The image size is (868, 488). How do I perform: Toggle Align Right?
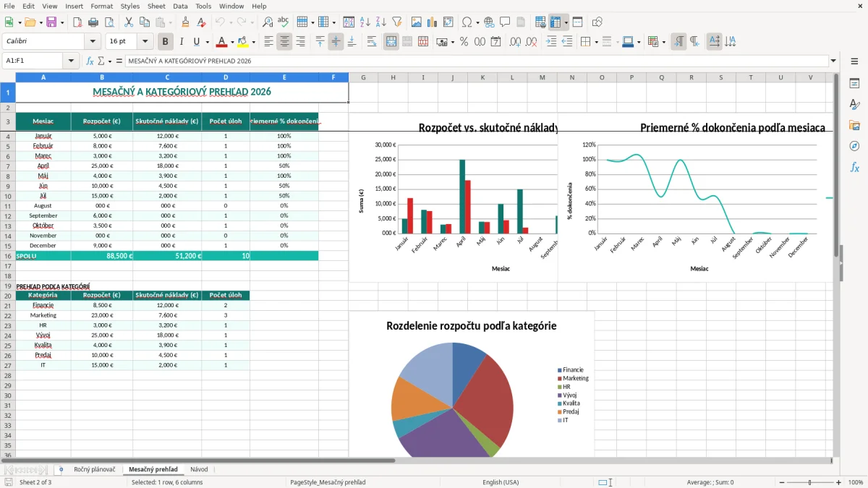(300, 42)
